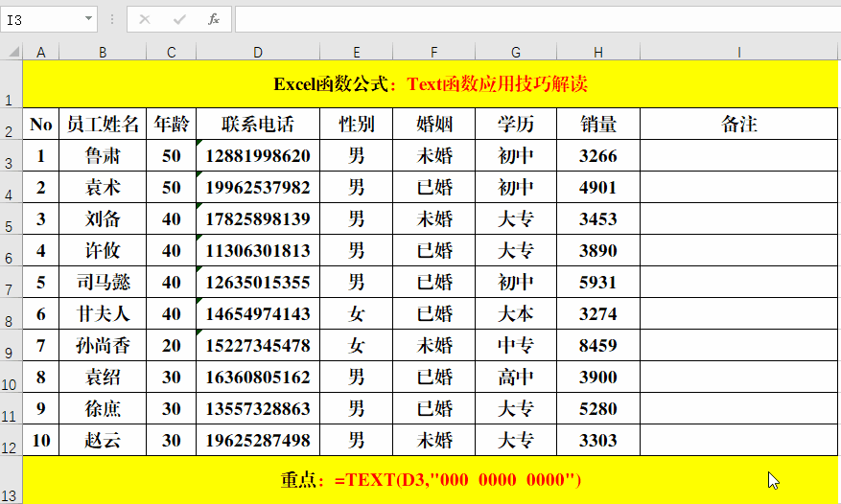The height and width of the screenshot is (504, 841).
Task: Select column I header
Action: (x=739, y=52)
